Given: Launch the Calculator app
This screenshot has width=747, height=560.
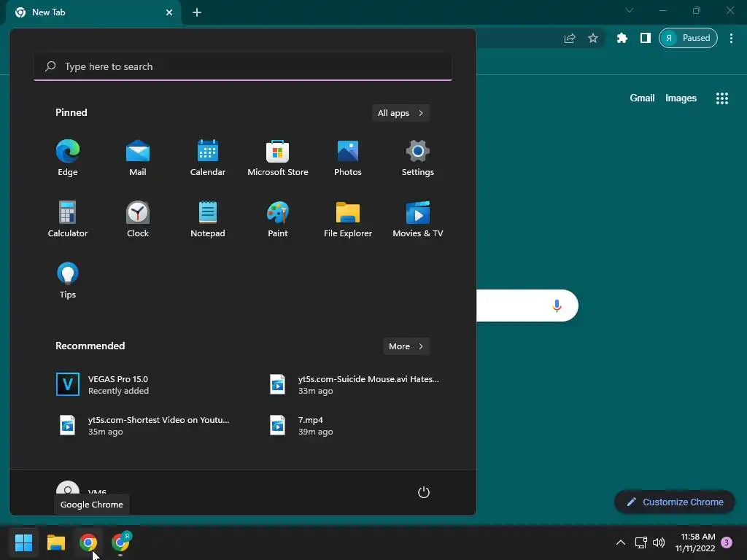Looking at the screenshot, I should [x=68, y=219].
